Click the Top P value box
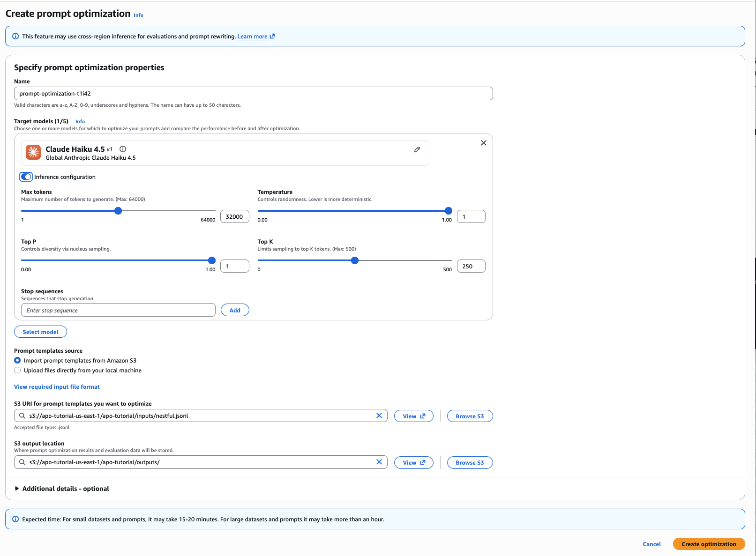The height and width of the screenshot is (556, 756). point(234,266)
